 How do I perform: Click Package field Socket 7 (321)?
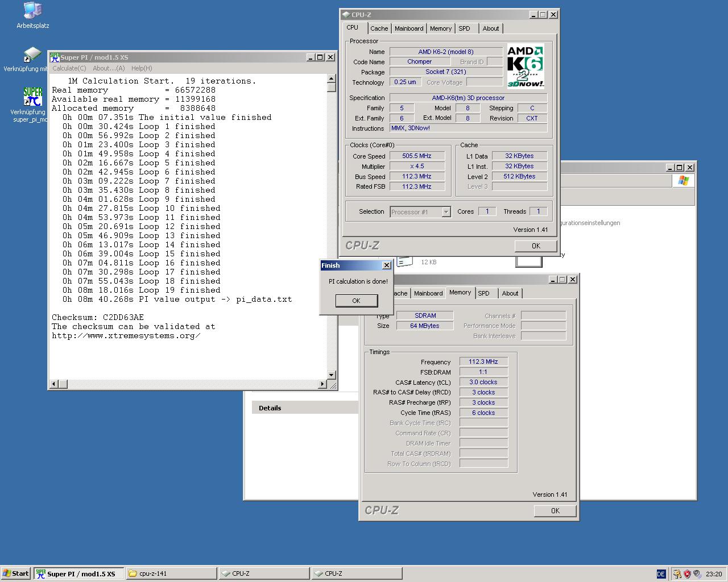[x=446, y=72]
